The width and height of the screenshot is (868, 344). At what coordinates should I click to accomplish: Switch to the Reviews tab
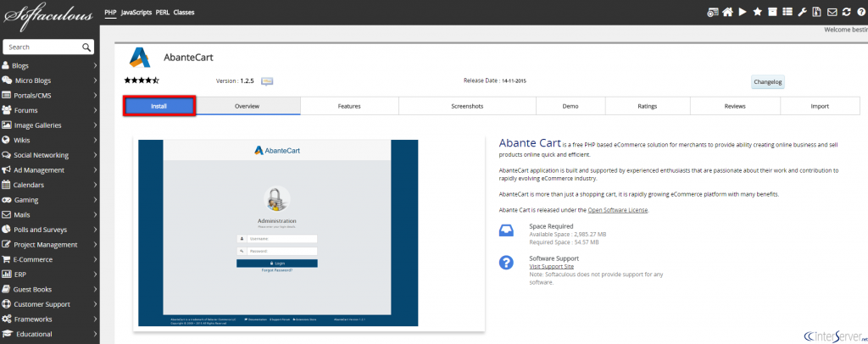735,106
